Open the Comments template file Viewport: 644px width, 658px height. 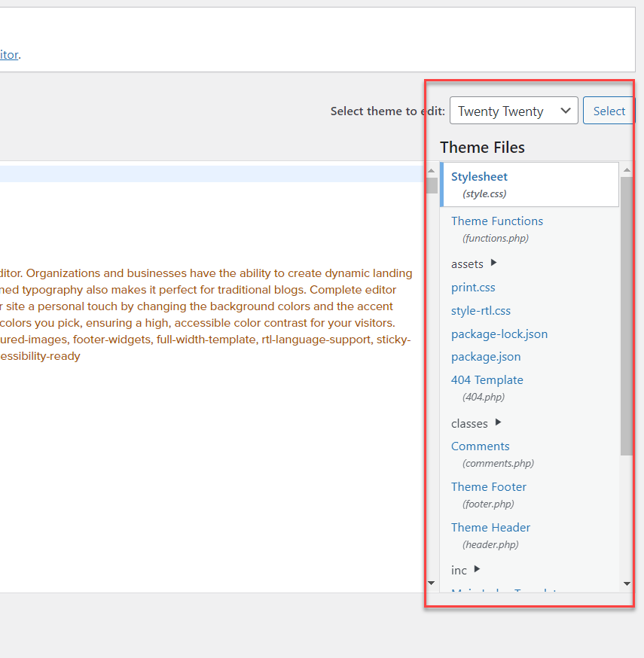coord(481,446)
